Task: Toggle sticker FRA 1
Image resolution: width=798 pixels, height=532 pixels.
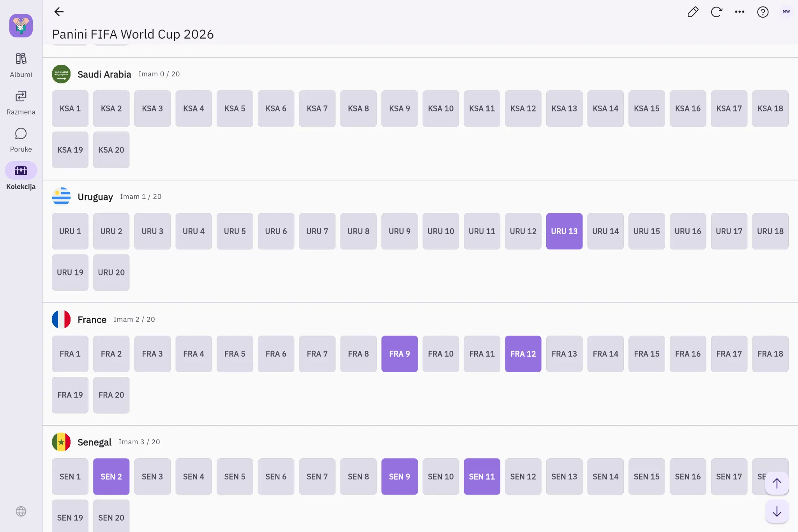Action: click(70, 354)
